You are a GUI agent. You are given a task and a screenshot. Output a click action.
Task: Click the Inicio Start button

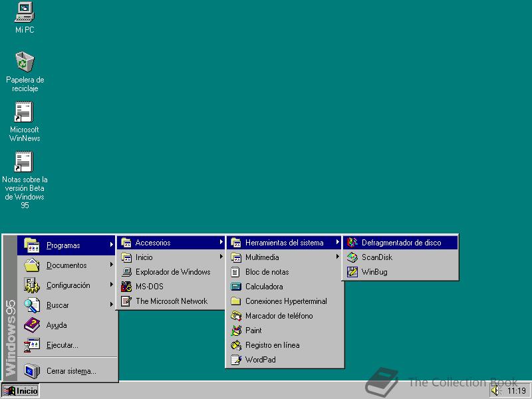click(x=21, y=390)
